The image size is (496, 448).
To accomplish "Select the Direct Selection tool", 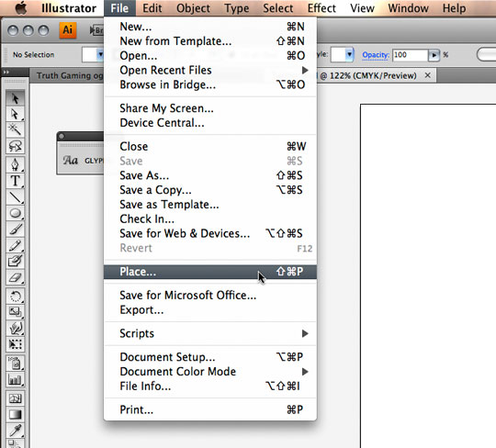I will [15, 114].
